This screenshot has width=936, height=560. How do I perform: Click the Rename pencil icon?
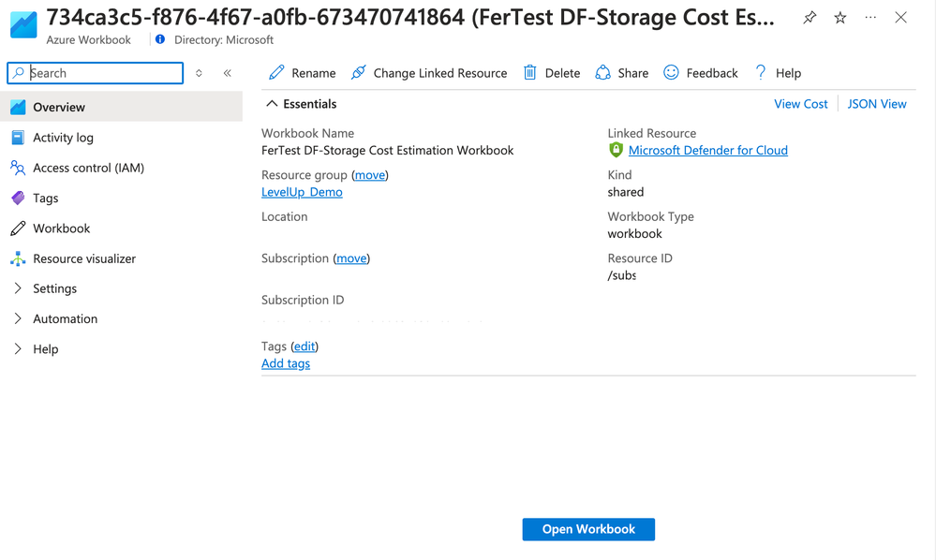pos(276,73)
